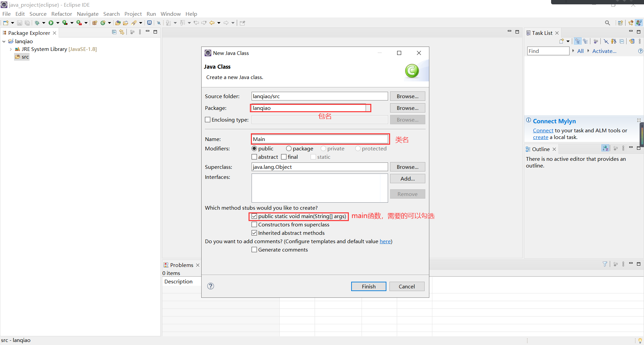Click the Open Console monitor icon

point(149,23)
